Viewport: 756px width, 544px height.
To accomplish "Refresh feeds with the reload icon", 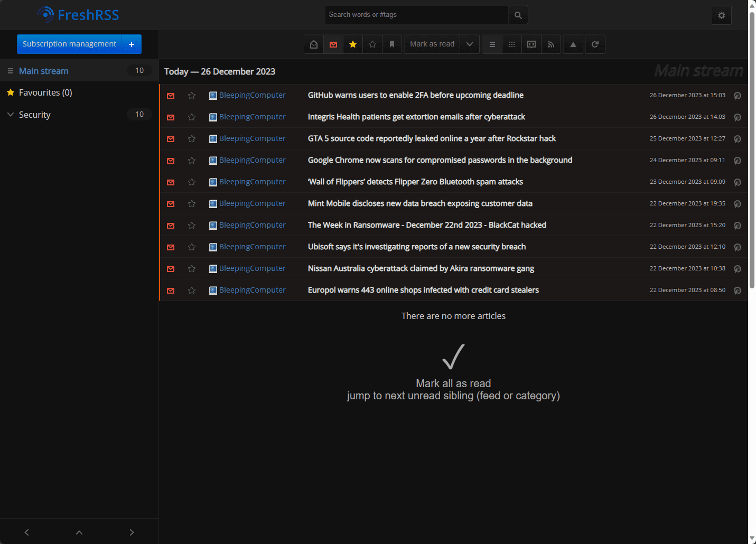I will coord(595,44).
